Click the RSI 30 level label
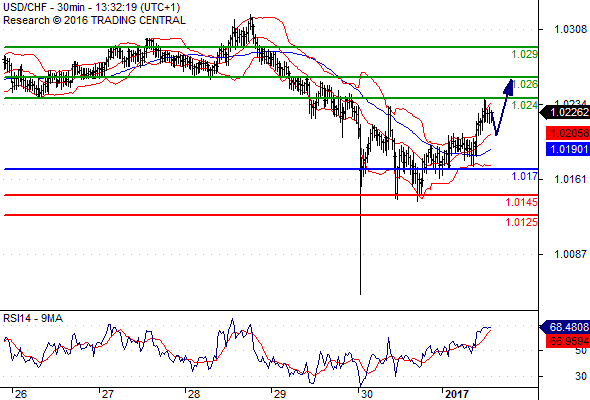This screenshot has width=590, height=400. [581, 376]
